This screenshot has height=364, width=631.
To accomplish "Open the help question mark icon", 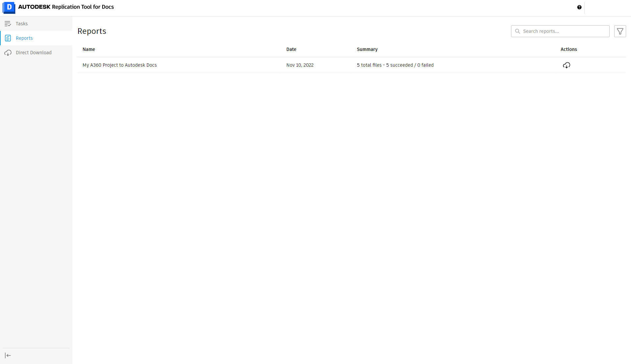I will click(x=579, y=7).
